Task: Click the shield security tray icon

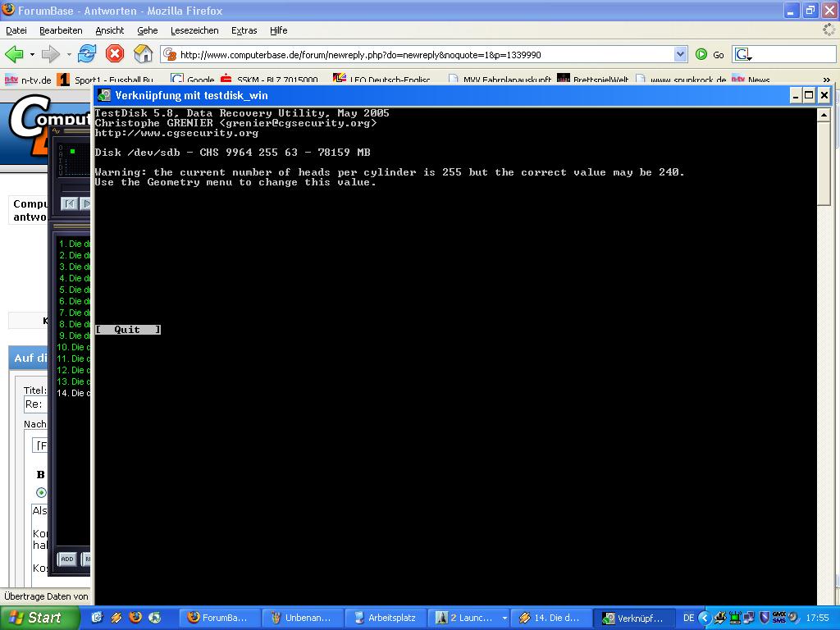Action: point(765,617)
